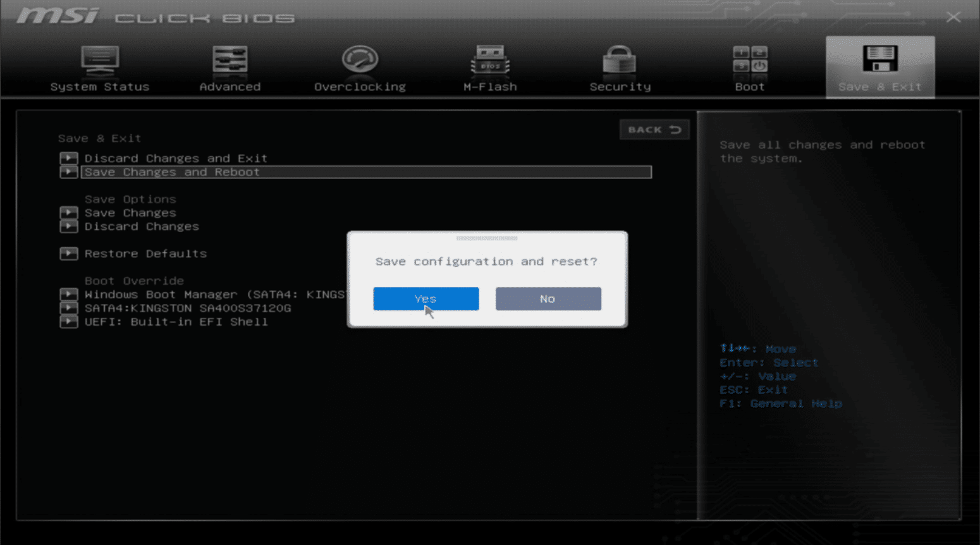
Task: Click the dialog's top drag handle
Action: 487,238
